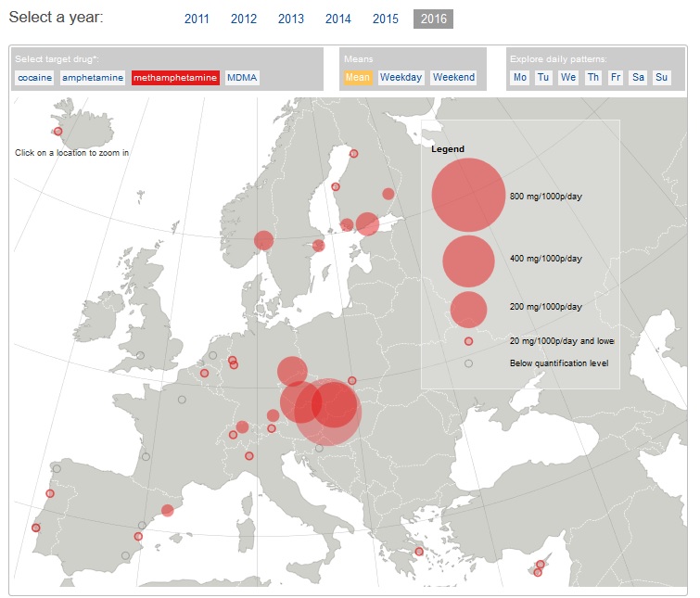Show Weekday means

pos(401,78)
